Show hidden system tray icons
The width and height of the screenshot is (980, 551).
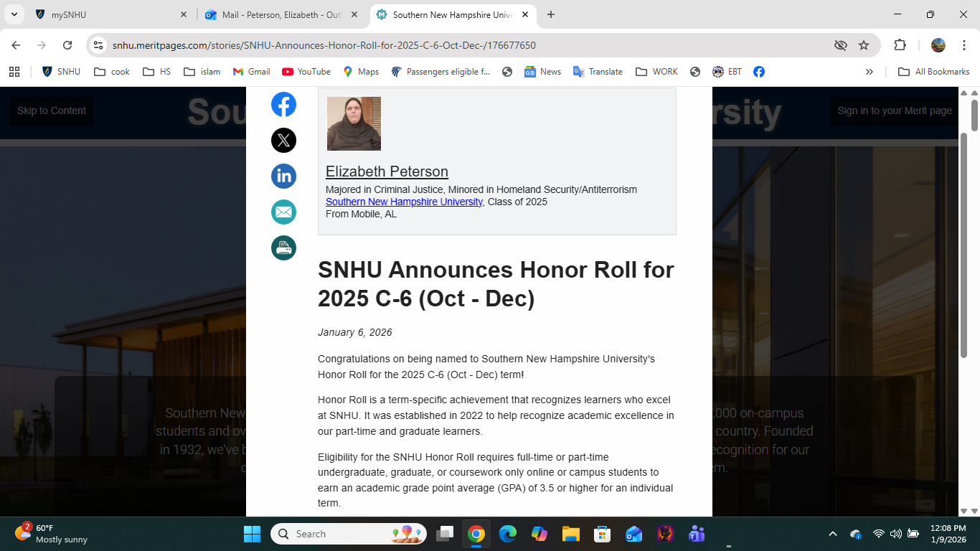coord(833,534)
